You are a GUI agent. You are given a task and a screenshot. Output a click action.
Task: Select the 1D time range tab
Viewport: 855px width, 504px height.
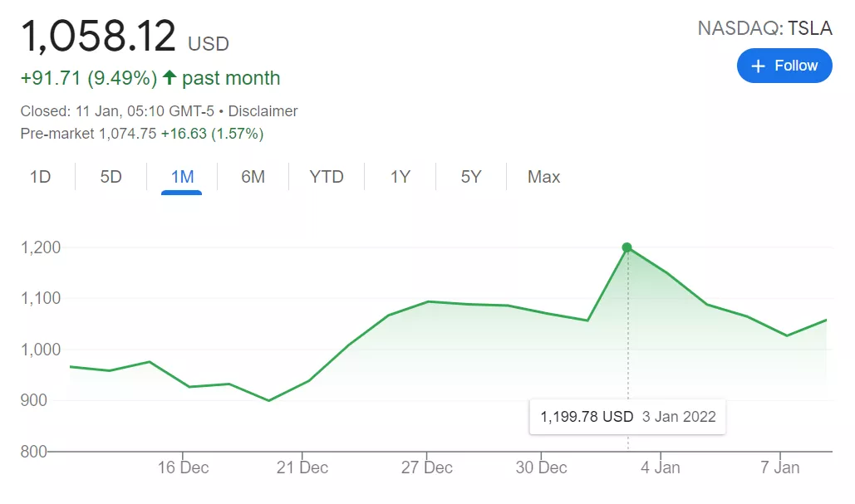[40, 177]
